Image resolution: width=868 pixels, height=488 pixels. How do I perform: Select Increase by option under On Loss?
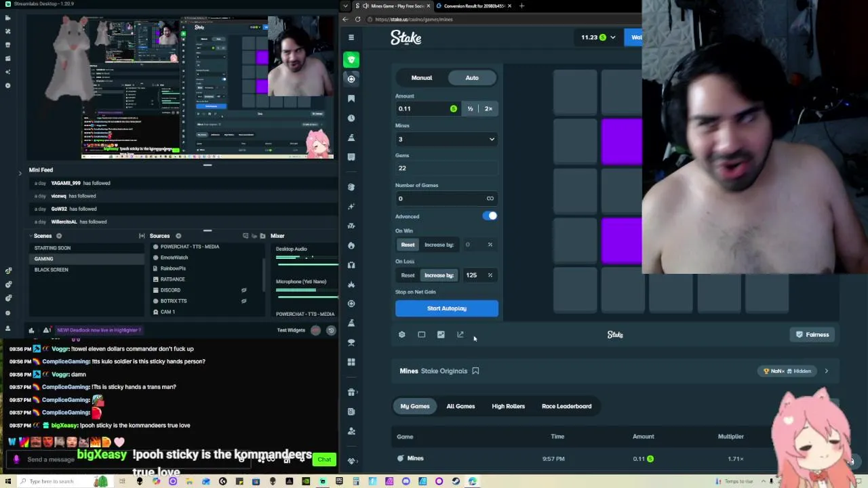pos(439,275)
